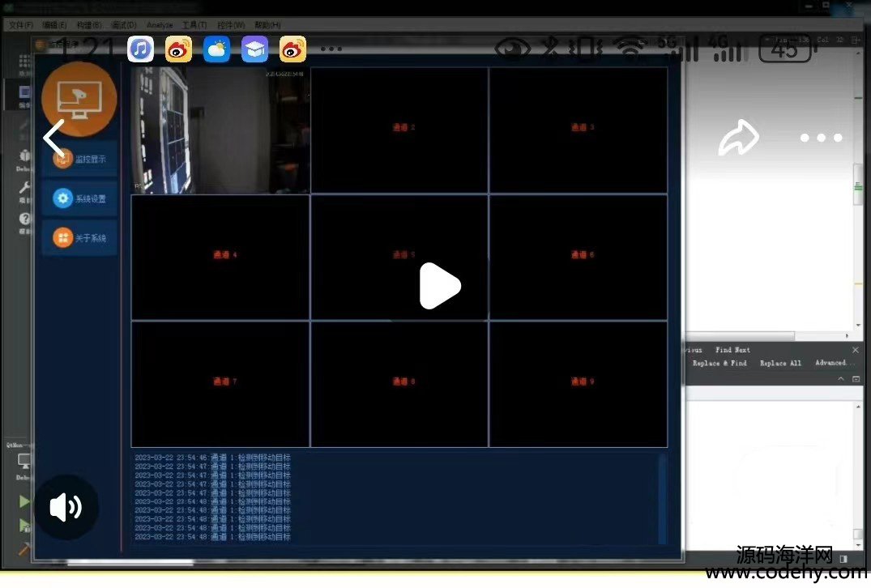Viewport: 871px width, 588px height.
Task: Tap the Bluetooth status icon
Action: click(550, 48)
